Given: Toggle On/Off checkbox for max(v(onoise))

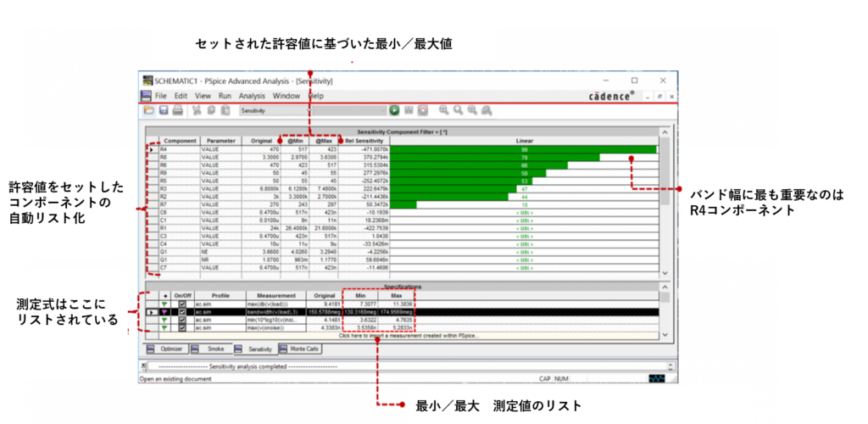Looking at the screenshot, I should pos(181,328).
